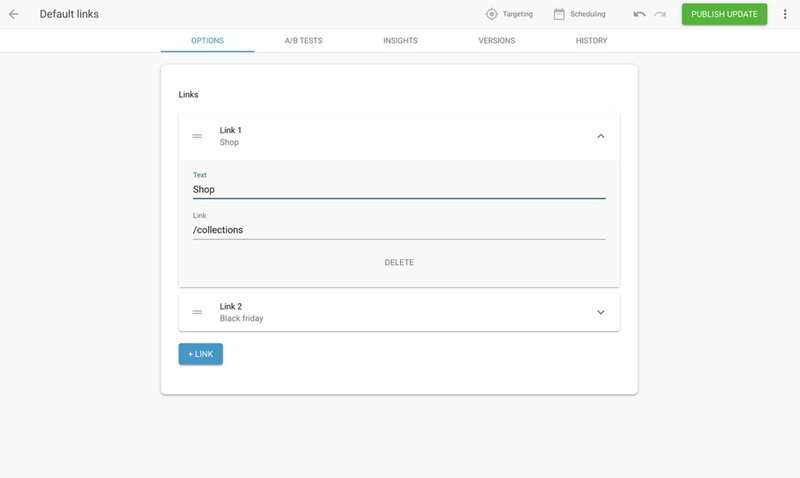The height and width of the screenshot is (478, 800).
Task: Grab the Link 1 drag handle
Action: click(x=197, y=136)
